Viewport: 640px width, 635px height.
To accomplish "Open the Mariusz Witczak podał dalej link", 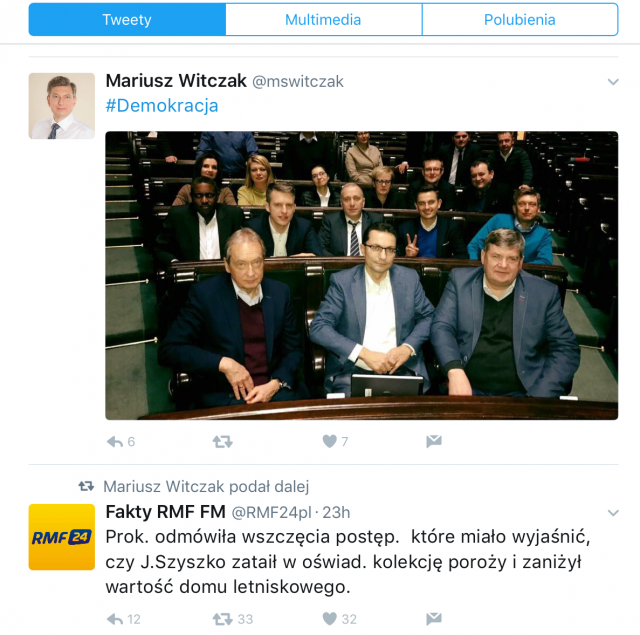I will tap(206, 486).
